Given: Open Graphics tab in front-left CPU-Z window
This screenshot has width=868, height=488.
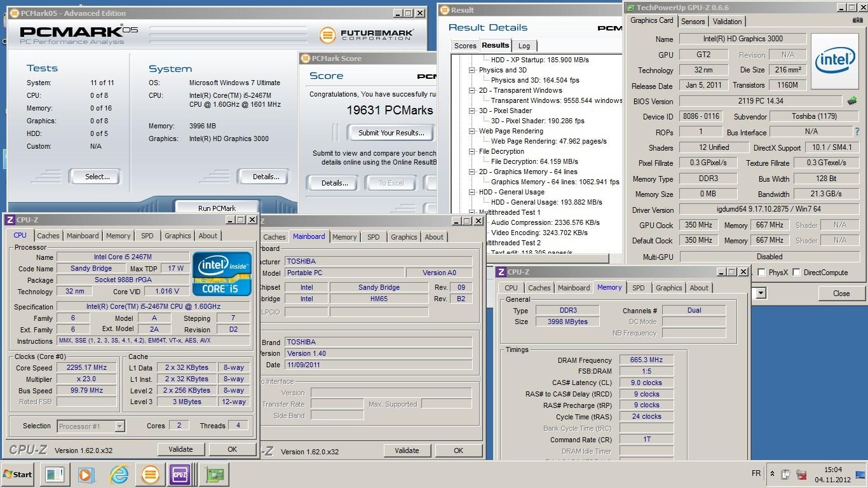Looking at the screenshot, I should click(178, 236).
